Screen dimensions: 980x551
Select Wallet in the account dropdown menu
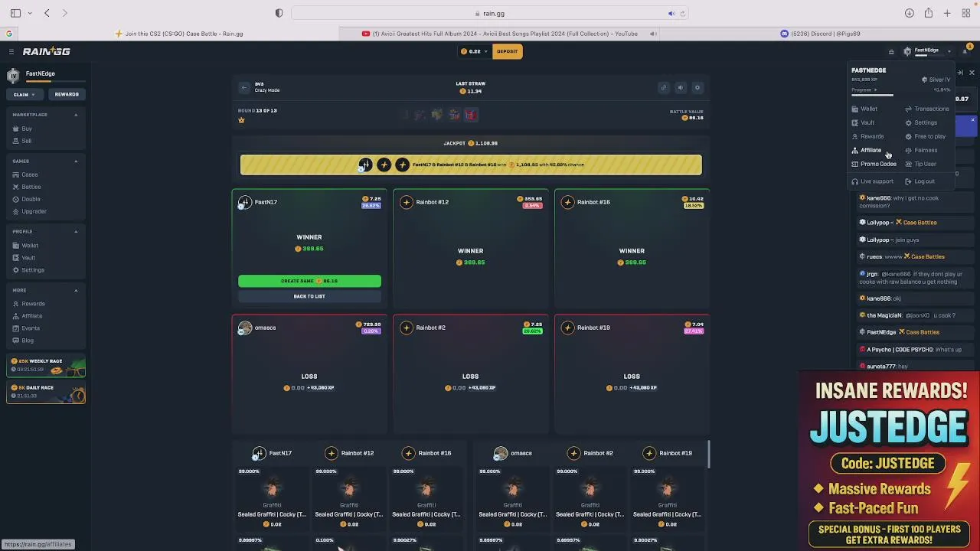pyautogui.click(x=864, y=109)
